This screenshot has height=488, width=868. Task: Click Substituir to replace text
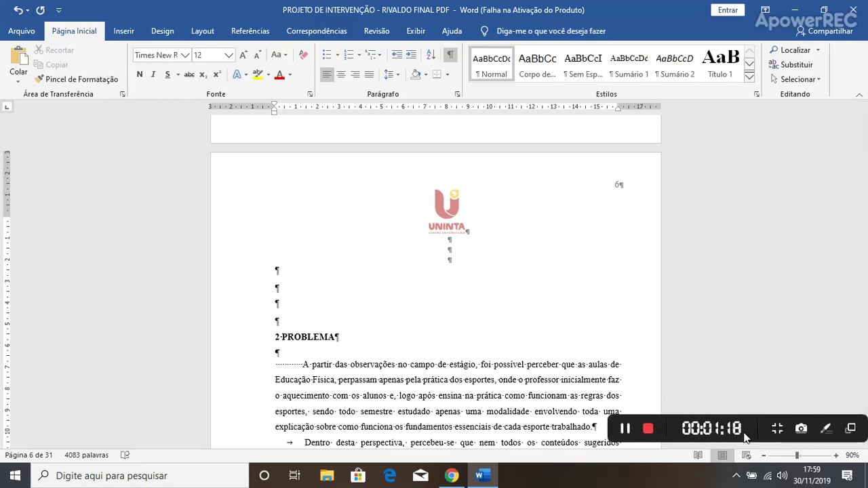point(791,64)
